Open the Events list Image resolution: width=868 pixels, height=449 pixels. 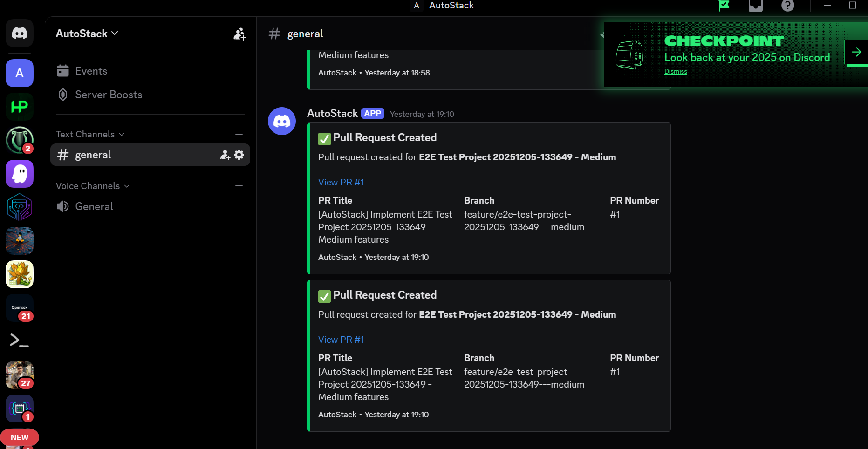pos(150,71)
